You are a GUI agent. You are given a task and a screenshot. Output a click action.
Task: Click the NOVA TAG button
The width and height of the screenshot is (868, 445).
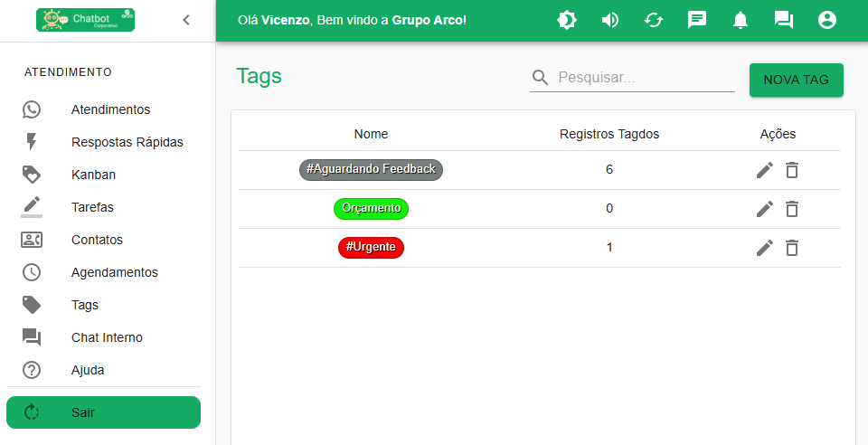click(796, 80)
